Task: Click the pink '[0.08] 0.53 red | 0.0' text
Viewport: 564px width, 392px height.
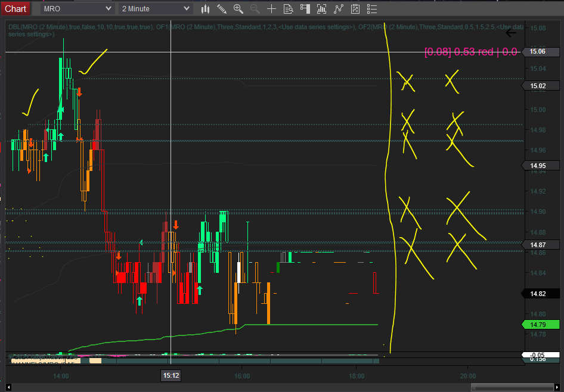Action: click(x=470, y=52)
